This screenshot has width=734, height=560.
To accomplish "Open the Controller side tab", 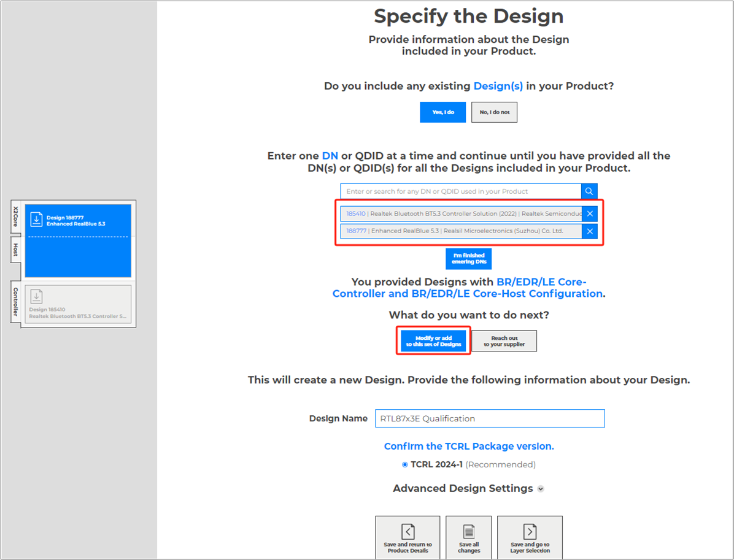I will [15, 302].
